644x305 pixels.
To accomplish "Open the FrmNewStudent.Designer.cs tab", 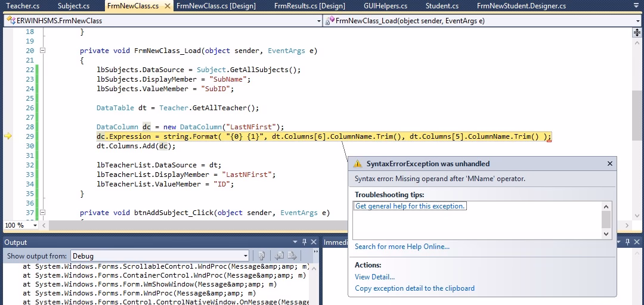I will coord(521,6).
